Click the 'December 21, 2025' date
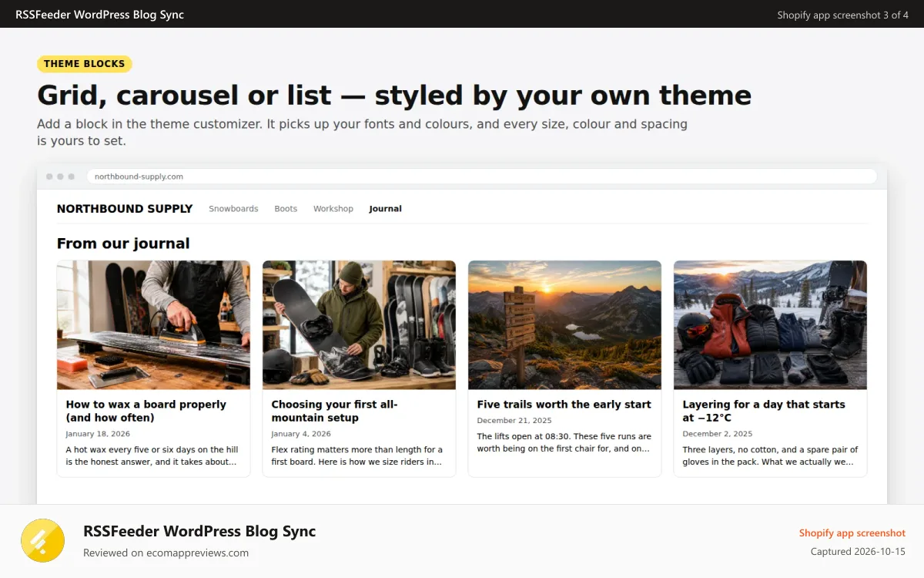Screen dimensions: 924x578 514,421
